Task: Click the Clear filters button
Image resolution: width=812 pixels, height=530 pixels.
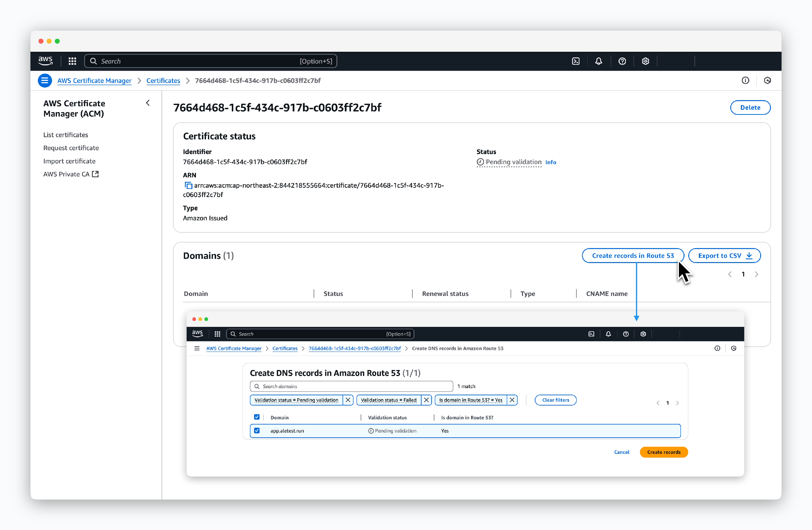Action: (x=555, y=400)
